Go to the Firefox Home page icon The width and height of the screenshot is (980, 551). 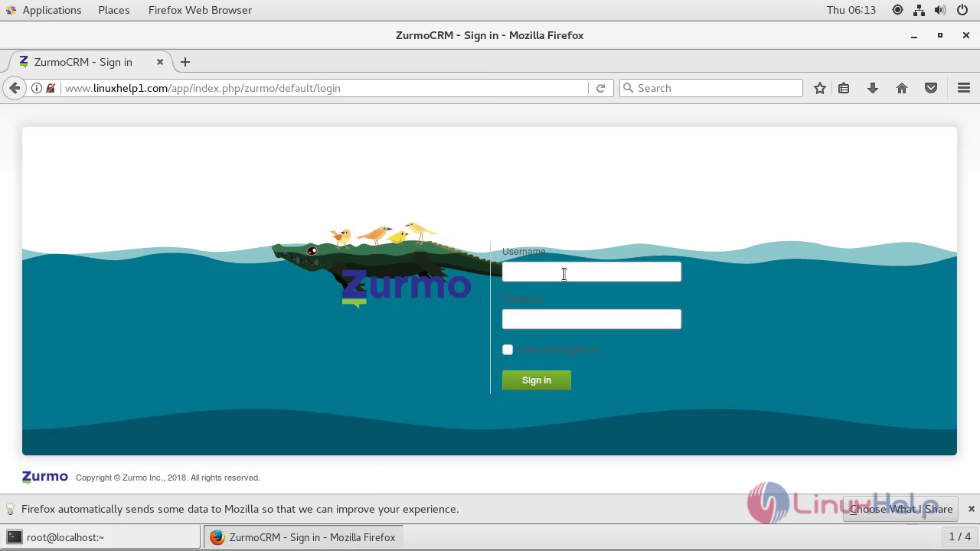click(902, 88)
